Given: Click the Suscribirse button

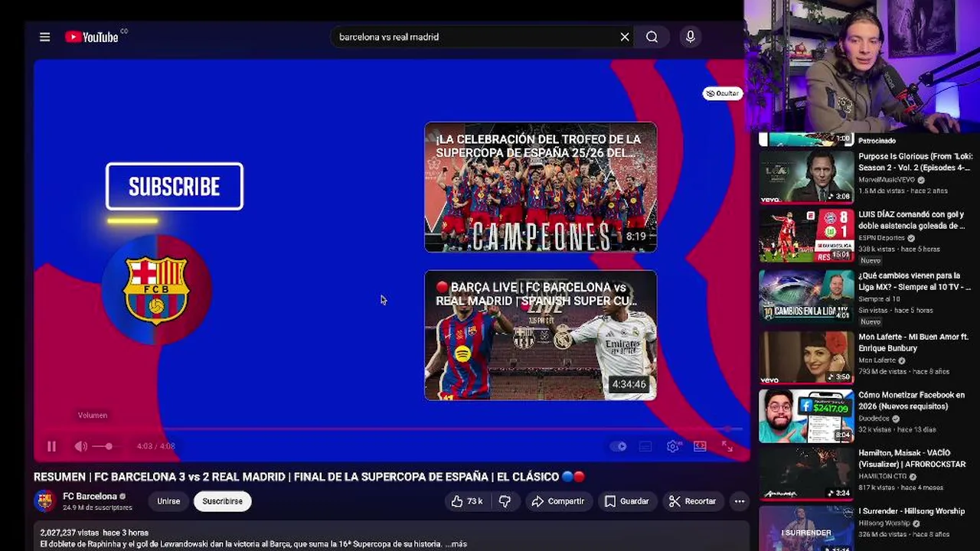Looking at the screenshot, I should (222, 501).
